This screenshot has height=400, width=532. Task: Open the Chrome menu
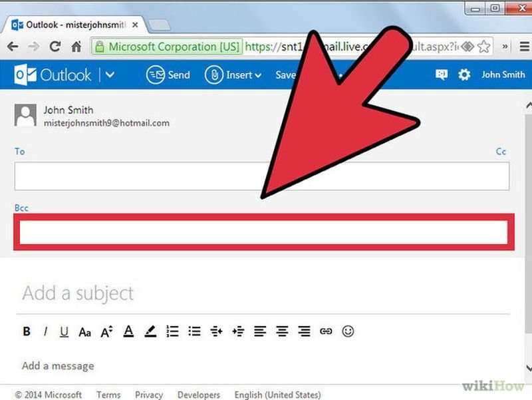525,46
